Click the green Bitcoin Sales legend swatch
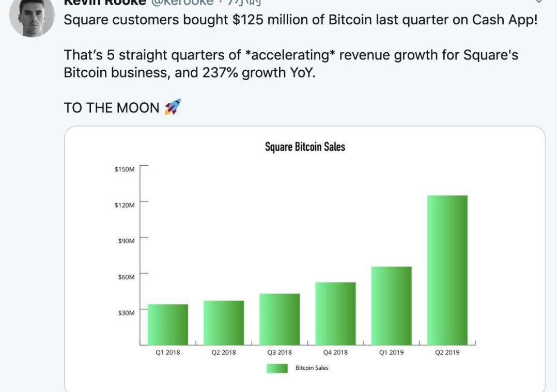 (x=277, y=368)
